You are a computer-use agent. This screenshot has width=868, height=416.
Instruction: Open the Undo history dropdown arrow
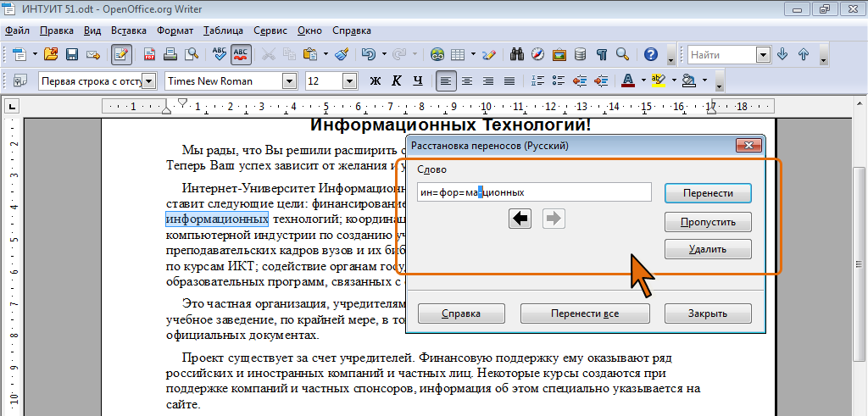pyautogui.click(x=384, y=54)
